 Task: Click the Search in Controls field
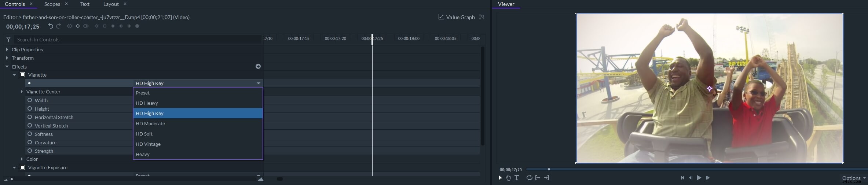pos(138,40)
